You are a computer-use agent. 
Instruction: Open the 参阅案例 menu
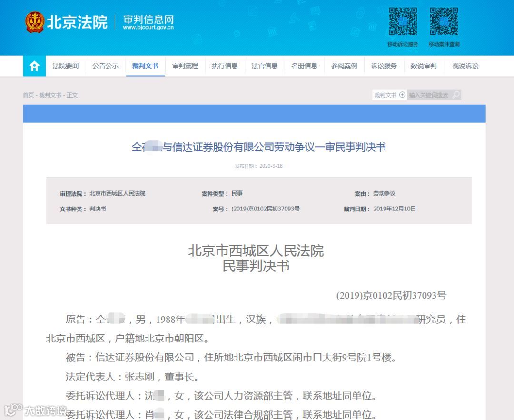coord(344,66)
